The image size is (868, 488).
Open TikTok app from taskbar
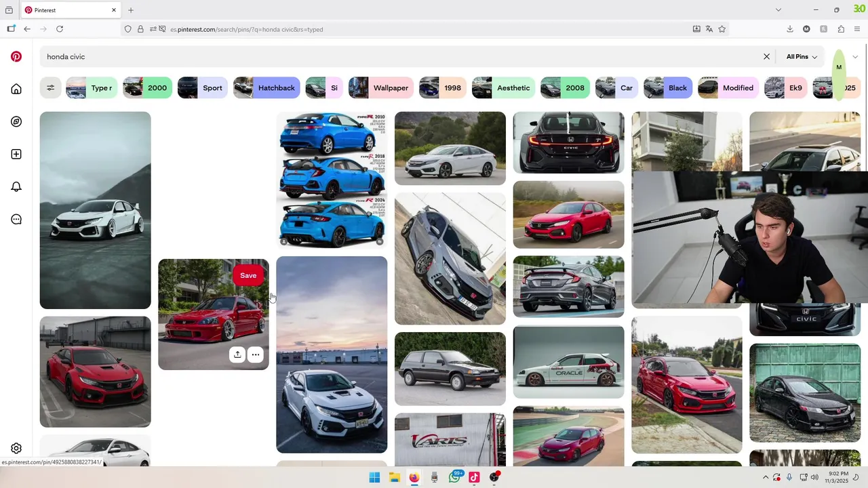click(474, 478)
